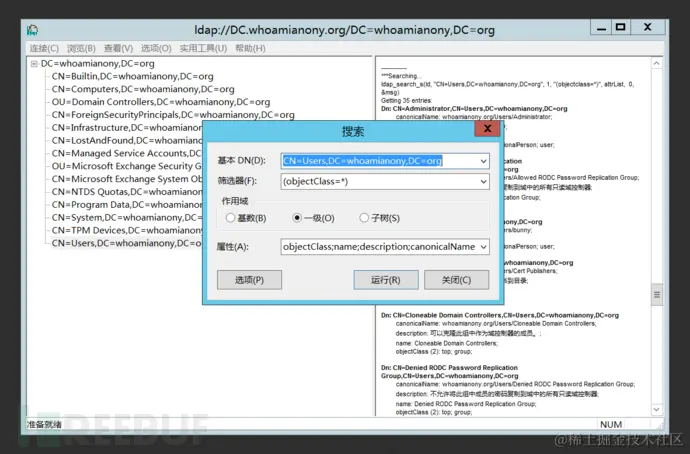The height and width of the screenshot is (454, 690).
Task: Minimize the LDP window
Action: [x=601, y=28]
